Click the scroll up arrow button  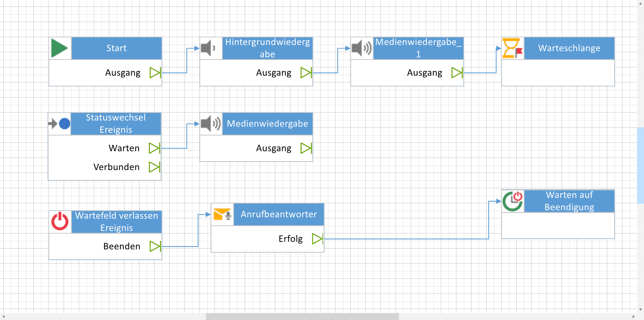tap(641, 3)
